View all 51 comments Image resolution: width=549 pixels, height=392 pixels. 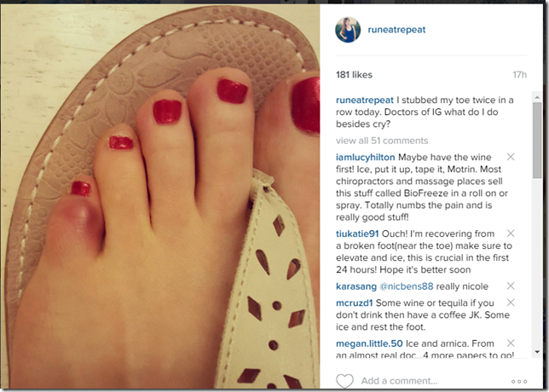point(382,141)
